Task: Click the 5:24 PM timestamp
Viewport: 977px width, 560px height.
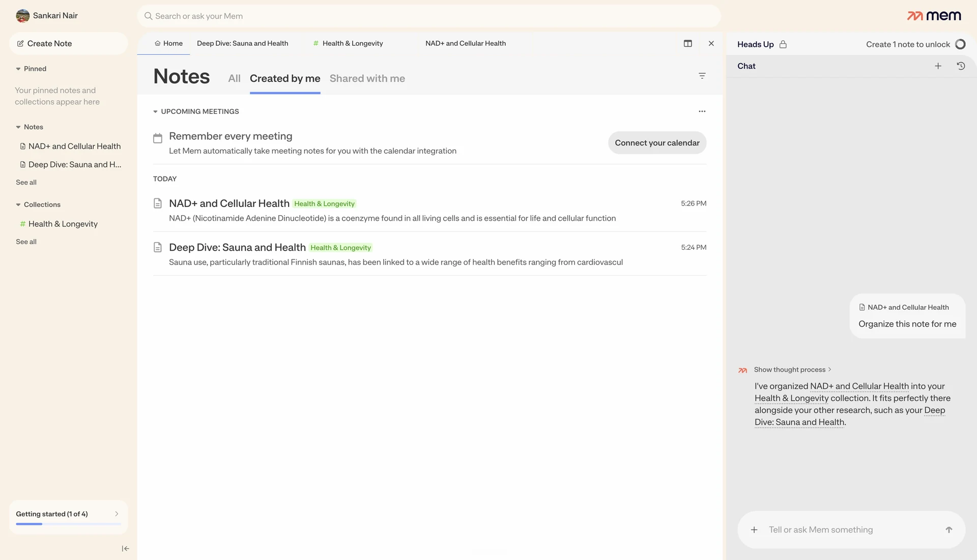Action: (x=694, y=248)
